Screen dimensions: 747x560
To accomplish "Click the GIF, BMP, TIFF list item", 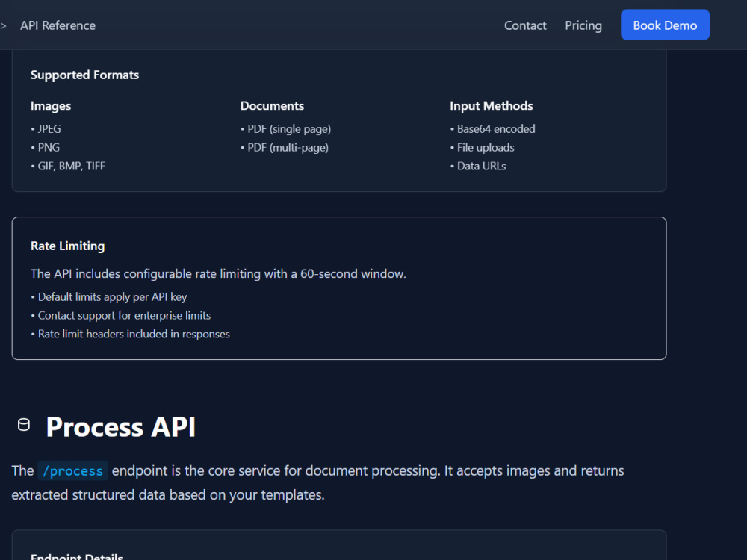I will pos(68,167).
